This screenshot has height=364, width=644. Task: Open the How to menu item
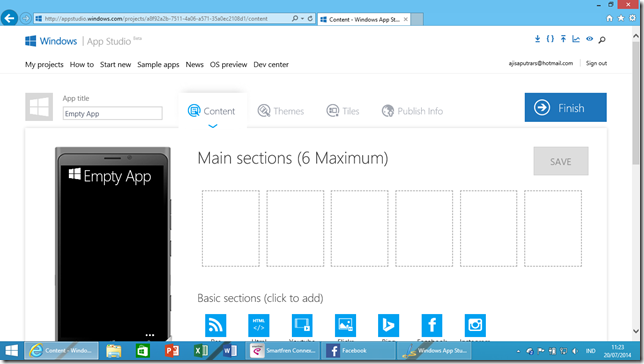click(82, 65)
